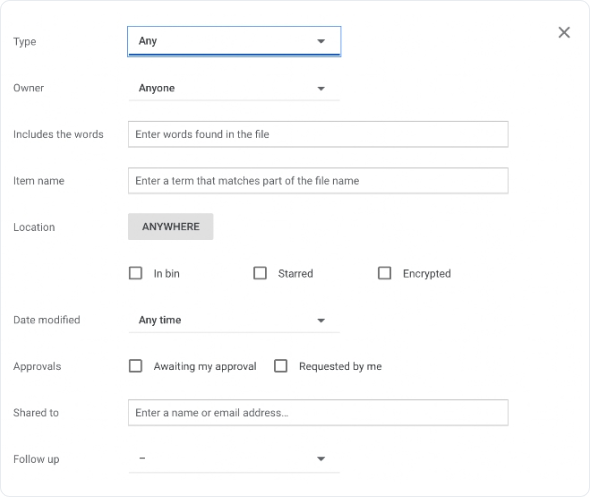Close the advanced search dialog

(564, 32)
